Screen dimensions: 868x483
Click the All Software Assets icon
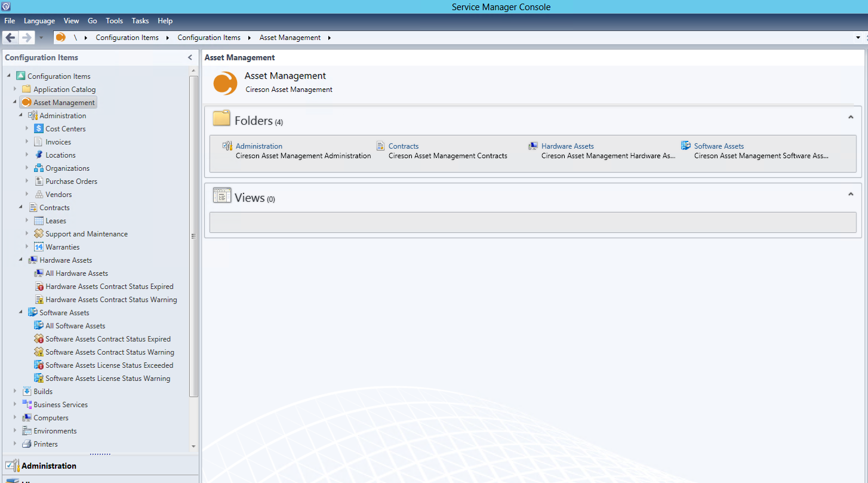click(39, 325)
